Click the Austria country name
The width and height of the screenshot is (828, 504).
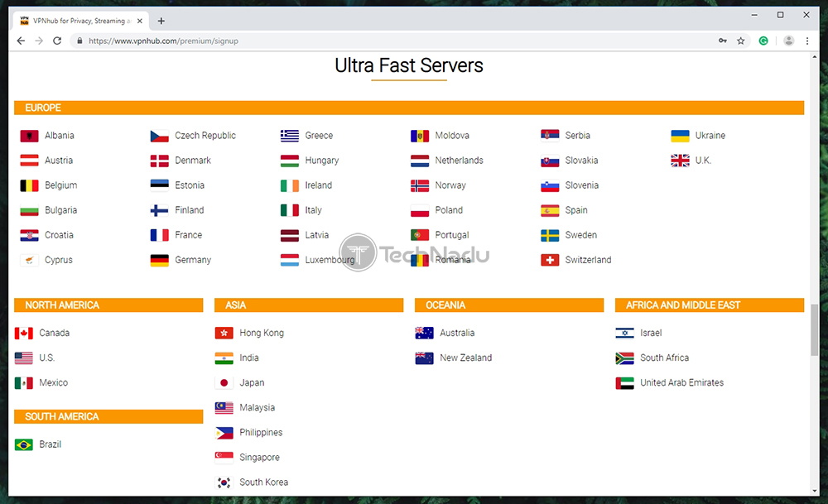[x=59, y=161]
